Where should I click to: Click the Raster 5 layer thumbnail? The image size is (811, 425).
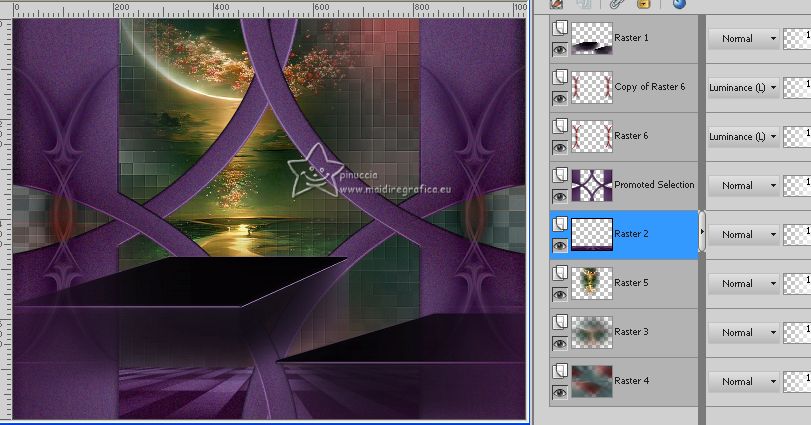click(x=592, y=283)
